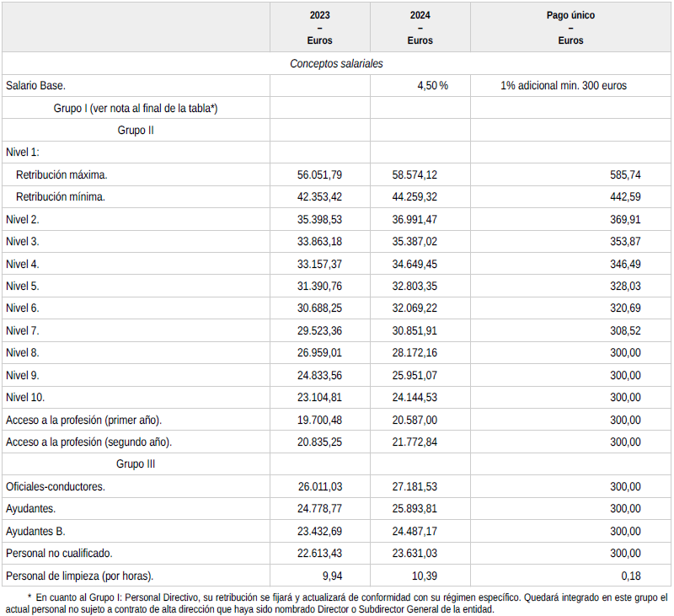Select the Oficiales-conductores row label
This screenshot has width=674, height=616.
[x=56, y=486]
